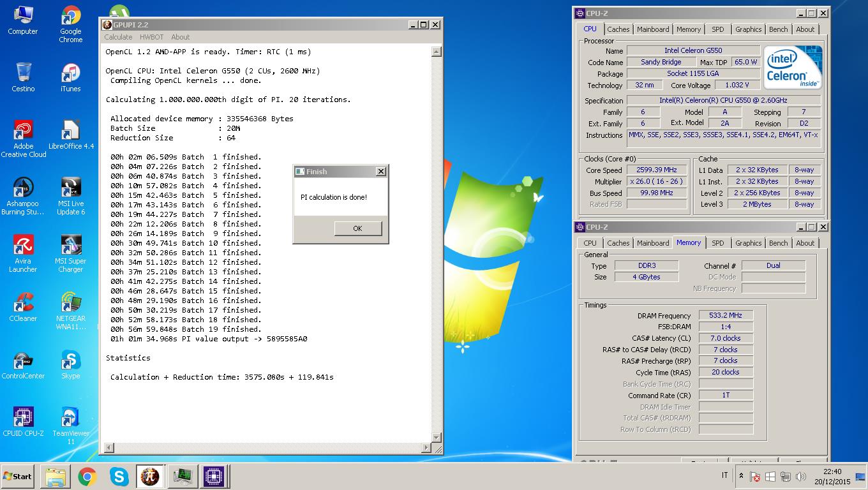Open the NETGEAR WNA11 shortcut
Screen dimensions: 868x490
[x=71, y=311]
